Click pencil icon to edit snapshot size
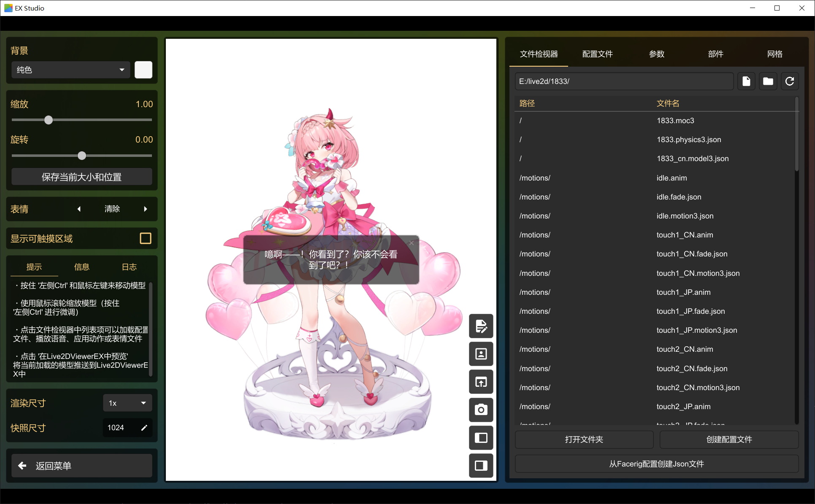This screenshot has height=504, width=815. [x=144, y=428]
